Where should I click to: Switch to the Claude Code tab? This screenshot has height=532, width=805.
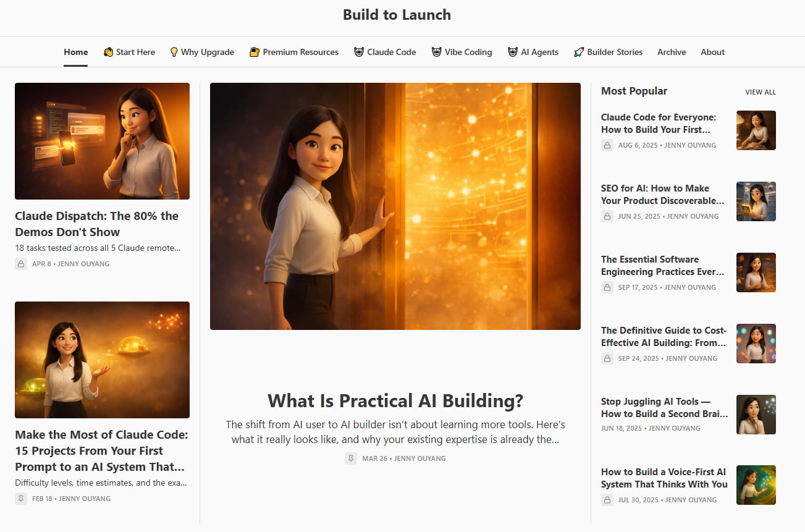385,52
